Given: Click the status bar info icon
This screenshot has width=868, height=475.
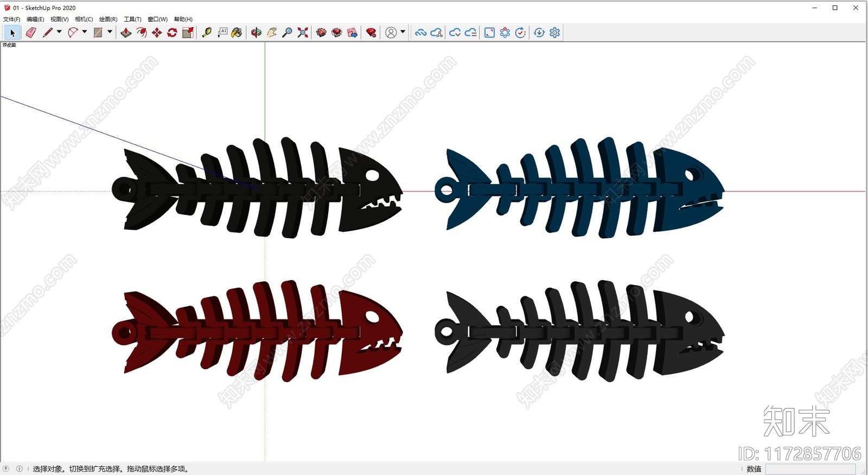Looking at the screenshot, I should click(20, 468).
